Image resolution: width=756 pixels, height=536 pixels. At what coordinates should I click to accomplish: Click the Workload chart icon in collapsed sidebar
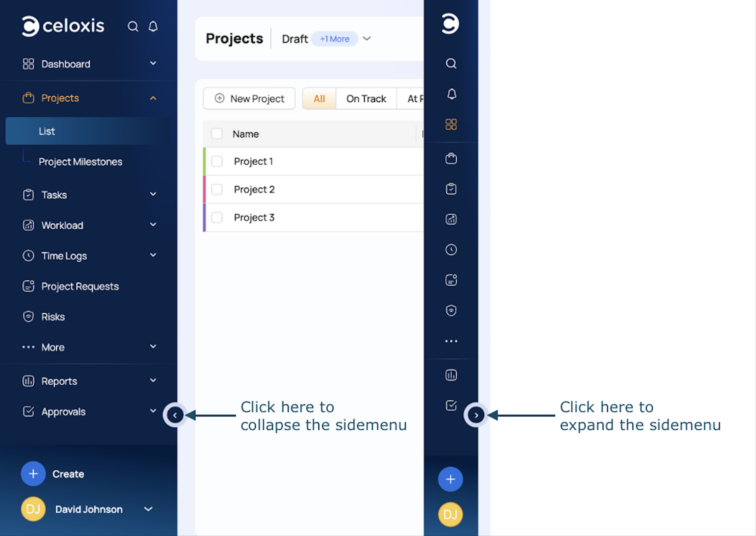click(x=451, y=219)
